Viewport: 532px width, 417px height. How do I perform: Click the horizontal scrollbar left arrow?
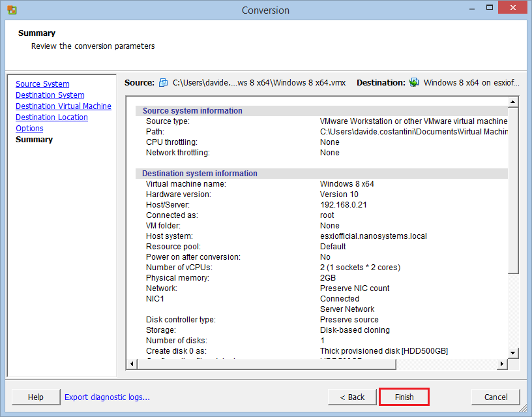[132, 364]
